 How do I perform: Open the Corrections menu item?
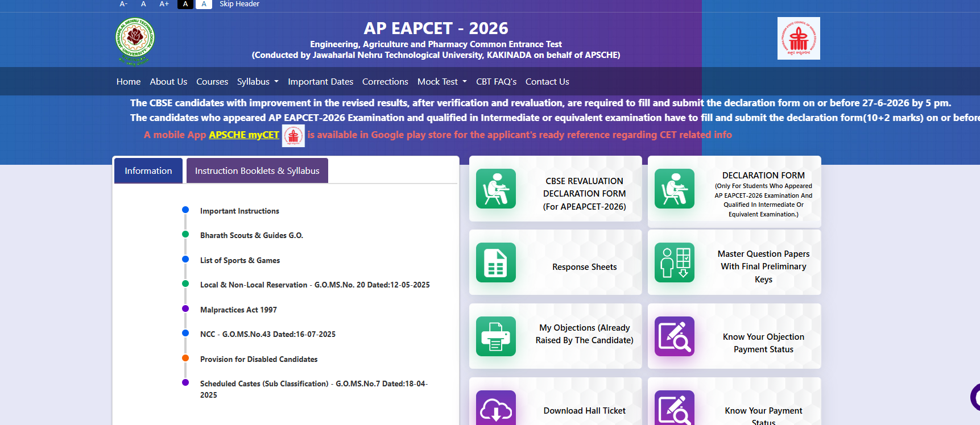pyautogui.click(x=385, y=81)
